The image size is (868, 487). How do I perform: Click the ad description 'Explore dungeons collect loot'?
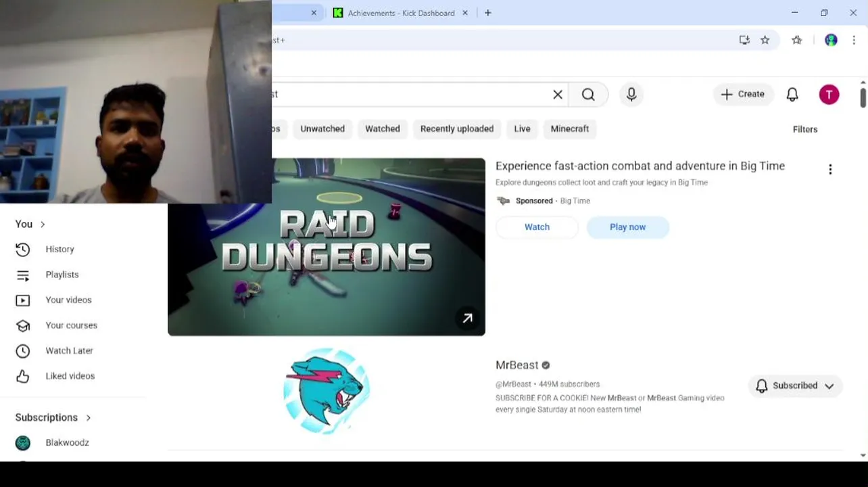pos(602,183)
